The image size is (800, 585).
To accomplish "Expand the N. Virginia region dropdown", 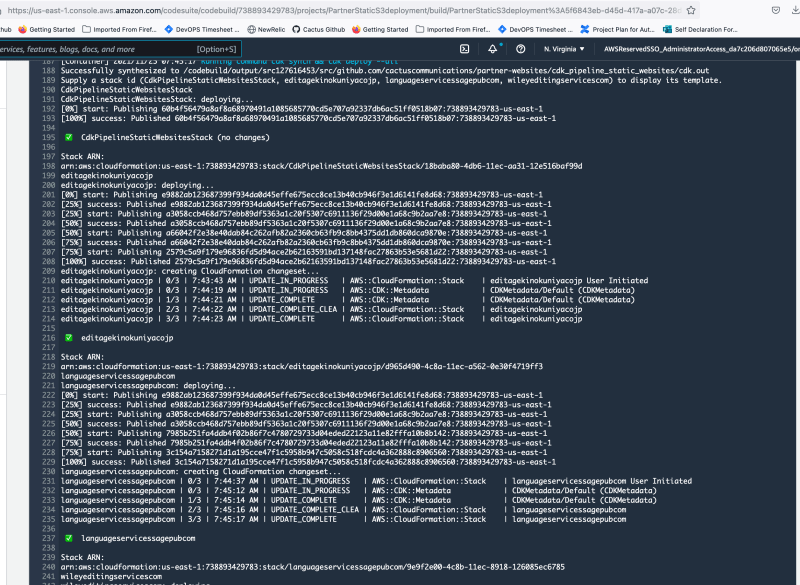I will (x=564, y=49).
